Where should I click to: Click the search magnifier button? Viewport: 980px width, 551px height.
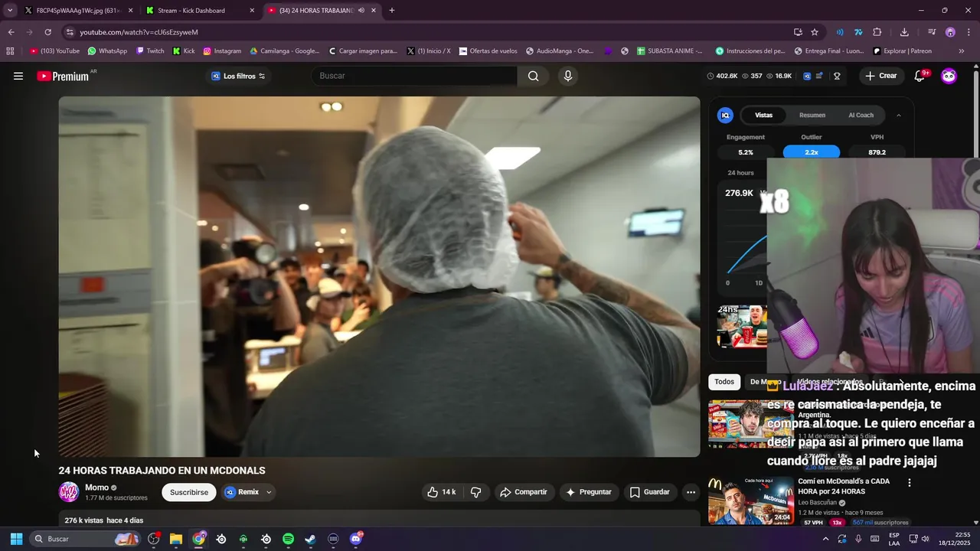pyautogui.click(x=534, y=76)
